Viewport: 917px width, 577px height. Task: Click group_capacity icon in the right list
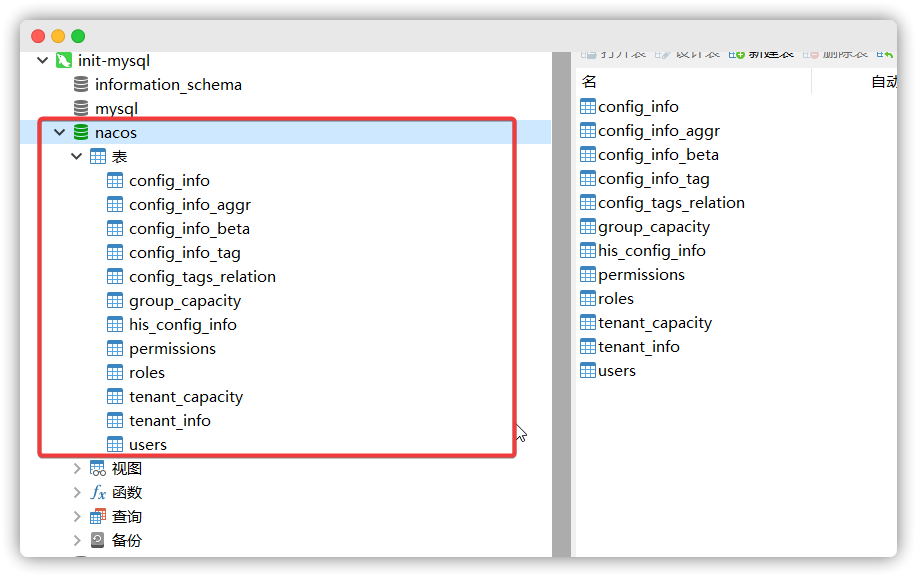coord(588,226)
